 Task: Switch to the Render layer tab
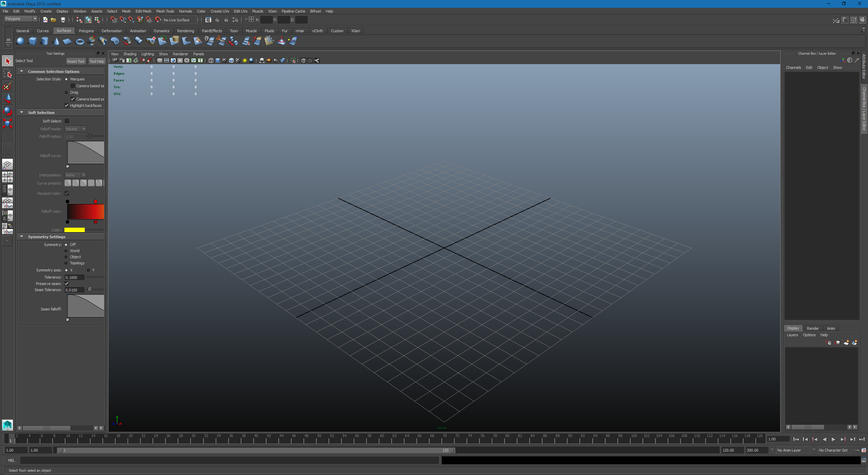813,328
